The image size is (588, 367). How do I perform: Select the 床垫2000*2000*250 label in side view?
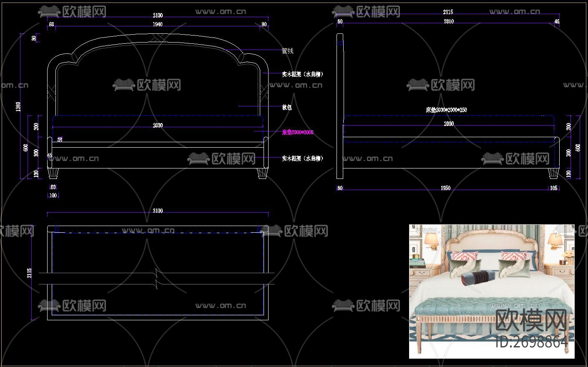446,110
